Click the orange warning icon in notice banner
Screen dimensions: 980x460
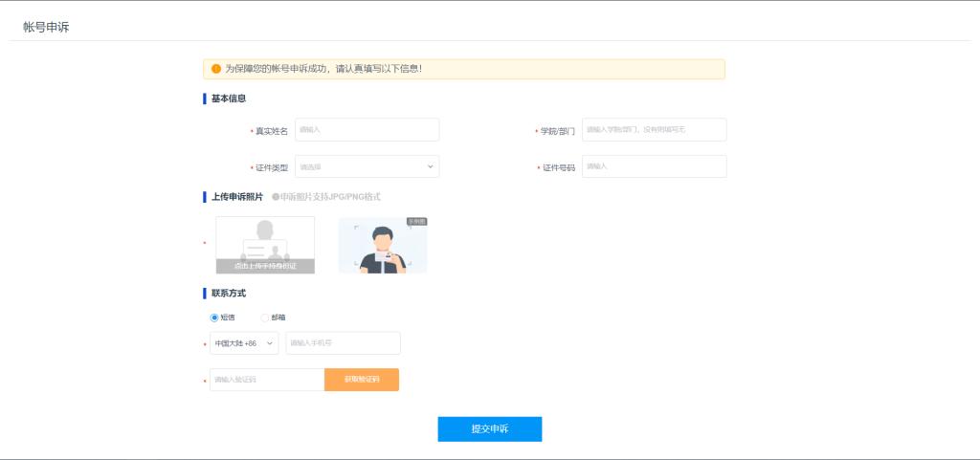[215, 69]
